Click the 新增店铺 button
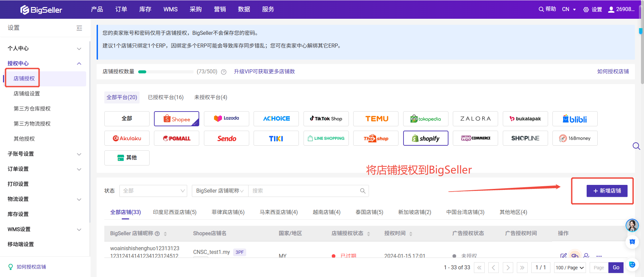 (607, 191)
